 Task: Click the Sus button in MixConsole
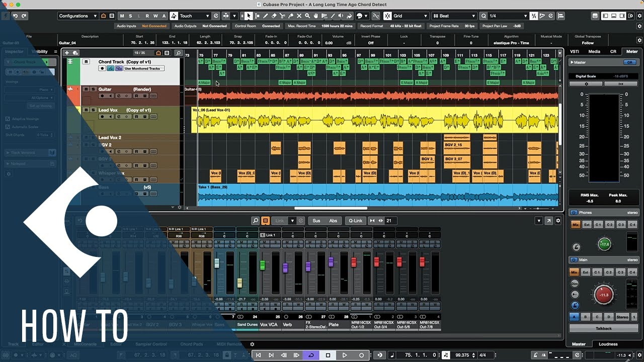(x=316, y=221)
